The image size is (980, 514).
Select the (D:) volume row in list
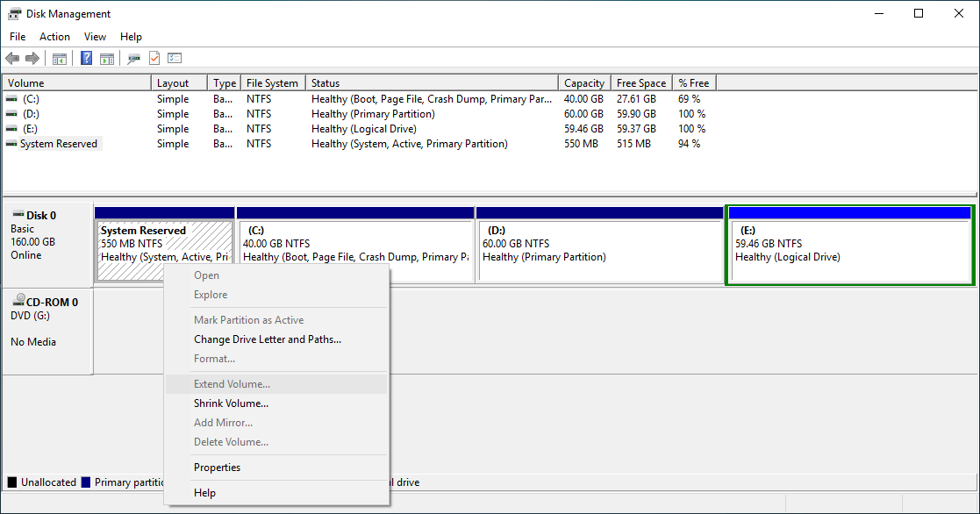pyautogui.click(x=32, y=114)
